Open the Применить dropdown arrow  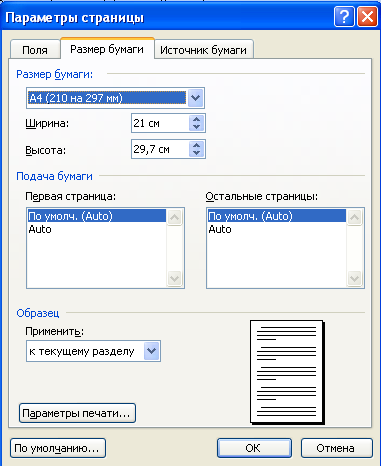click(x=152, y=351)
